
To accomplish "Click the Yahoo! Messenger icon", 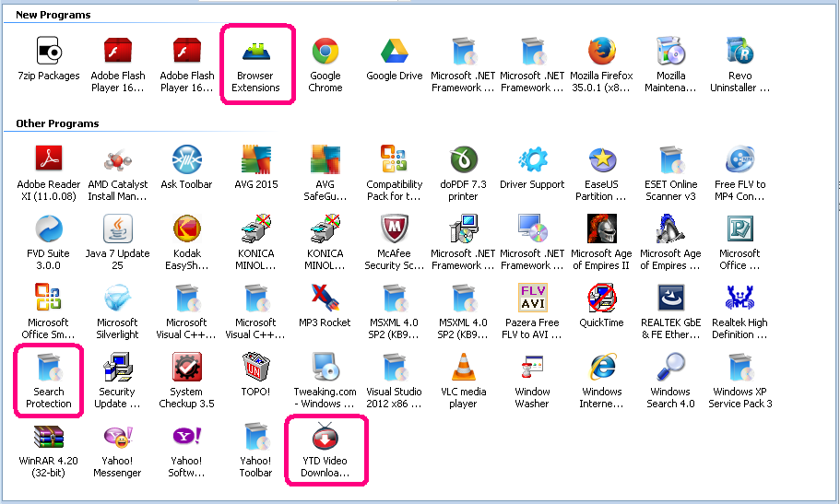I will click(118, 436).
